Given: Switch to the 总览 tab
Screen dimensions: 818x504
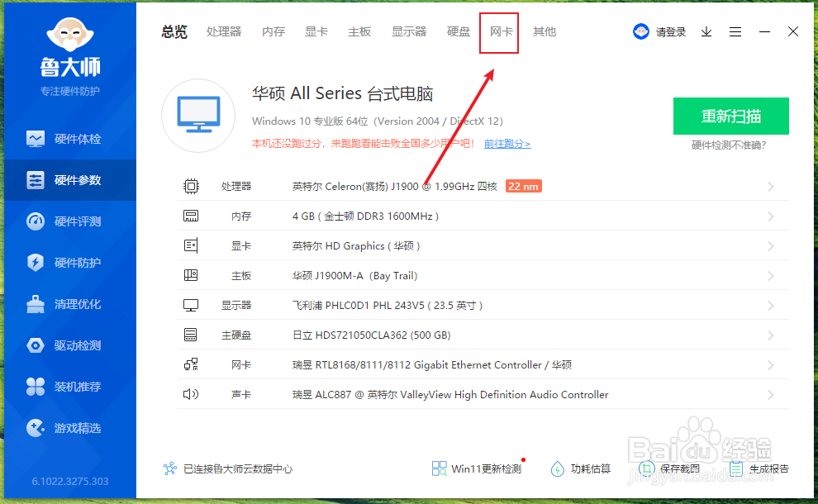Looking at the screenshot, I should [x=174, y=32].
